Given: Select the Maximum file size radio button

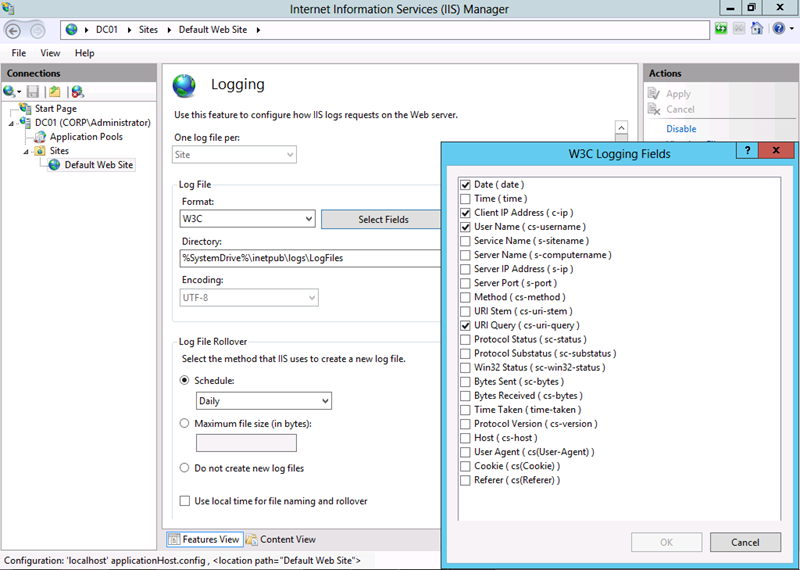Looking at the screenshot, I should pos(184,423).
